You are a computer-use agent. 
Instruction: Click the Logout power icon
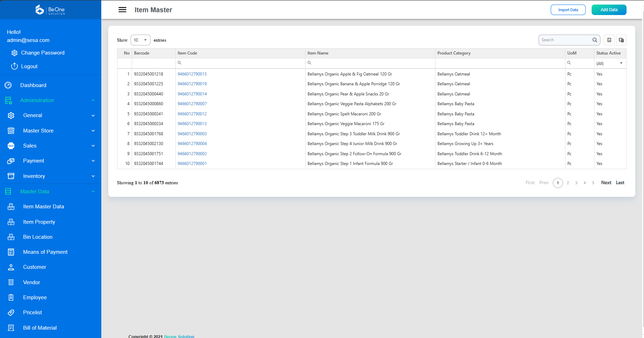coord(14,66)
